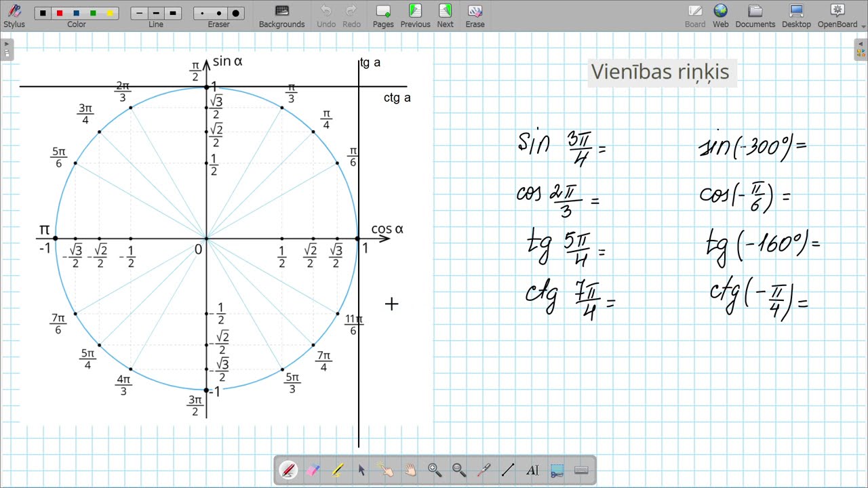Activate the zoom out tool
868x488 pixels.
(459, 470)
